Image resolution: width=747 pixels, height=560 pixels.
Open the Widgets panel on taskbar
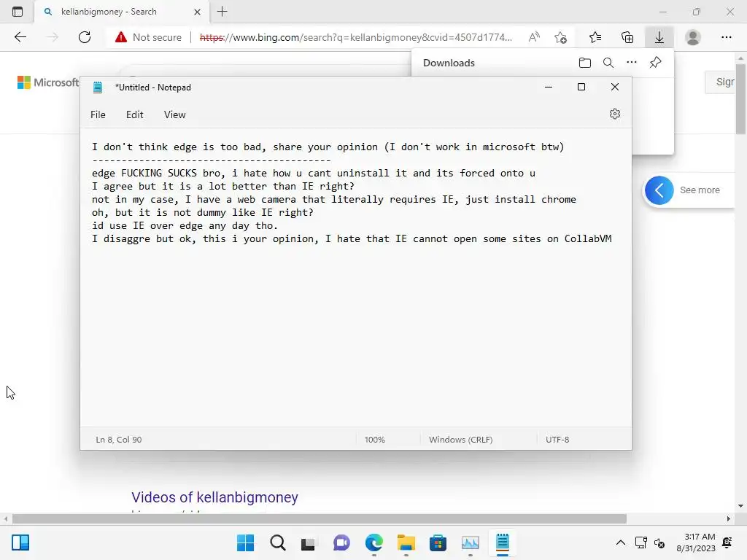(20, 542)
